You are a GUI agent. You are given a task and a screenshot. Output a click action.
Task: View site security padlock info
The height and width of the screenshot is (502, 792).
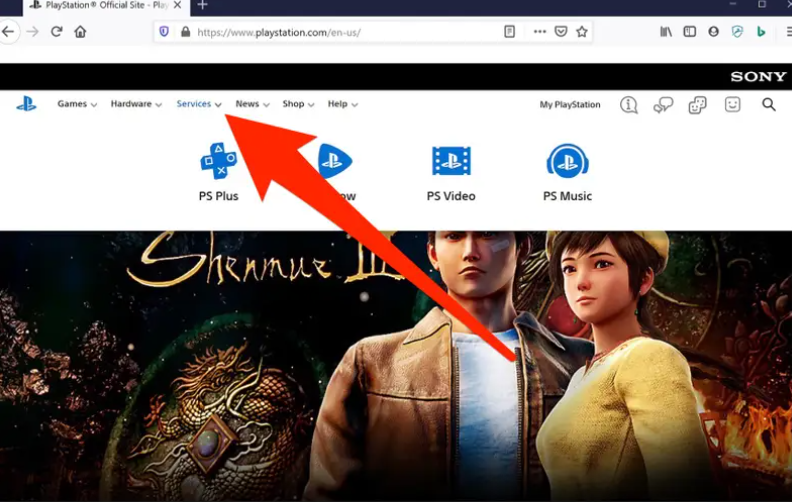(185, 32)
